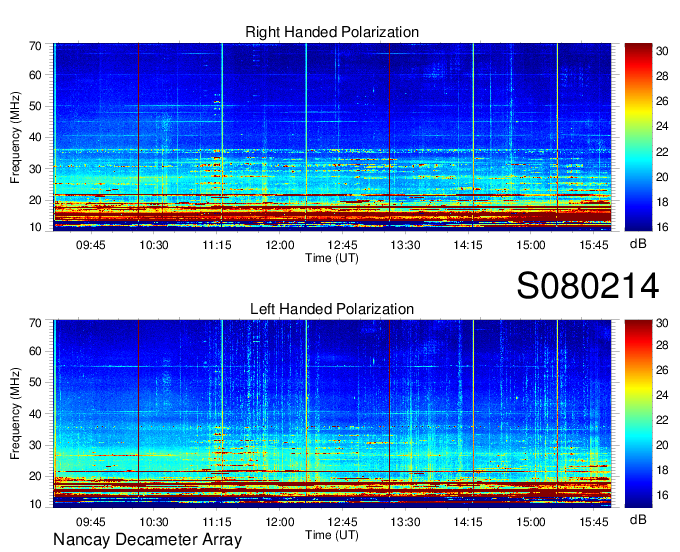The width and height of the screenshot is (680, 552).
Task: Click the 15:00 tick label on top plot
Action: 531,245
